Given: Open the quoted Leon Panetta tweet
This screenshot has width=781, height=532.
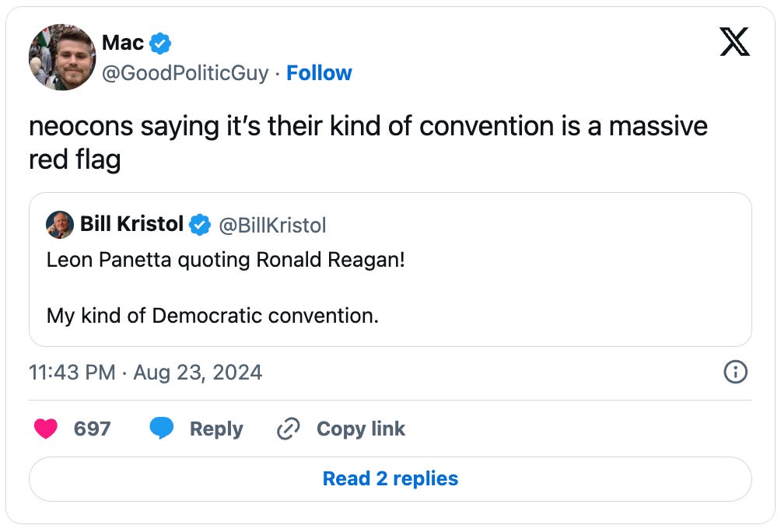Looking at the screenshot, I should click(x=390, y=288).
